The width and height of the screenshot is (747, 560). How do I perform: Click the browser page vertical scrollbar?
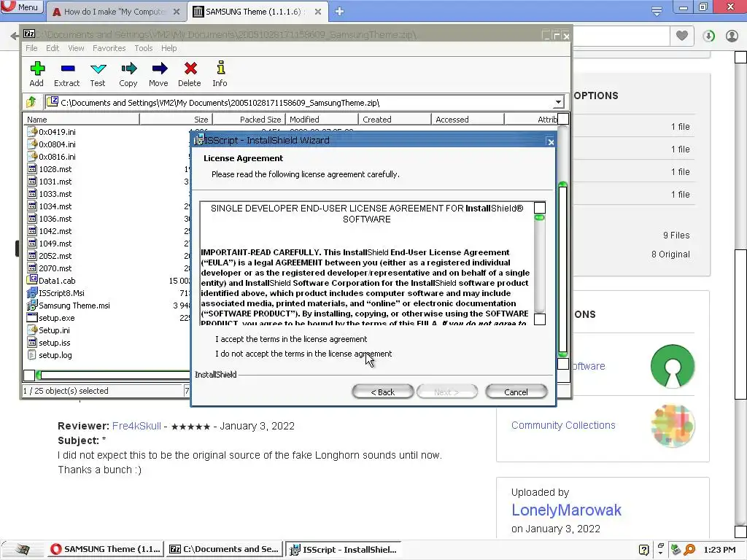[x=740, y=295]
